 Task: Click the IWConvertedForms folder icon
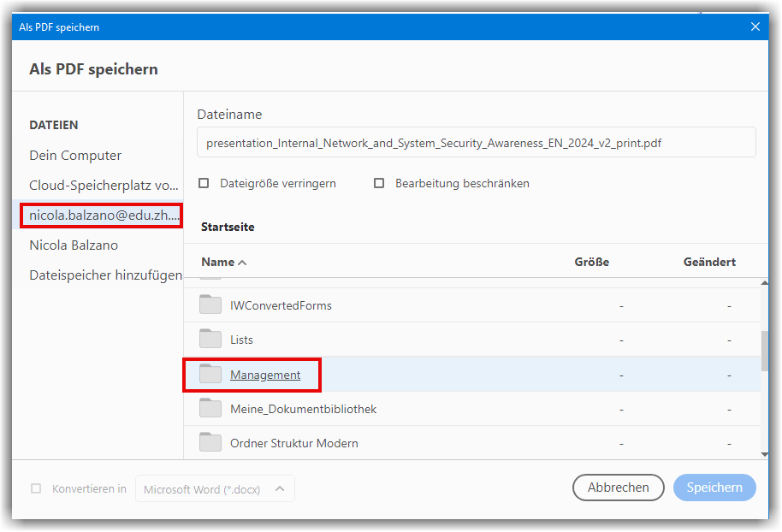(x=210, y=305)
